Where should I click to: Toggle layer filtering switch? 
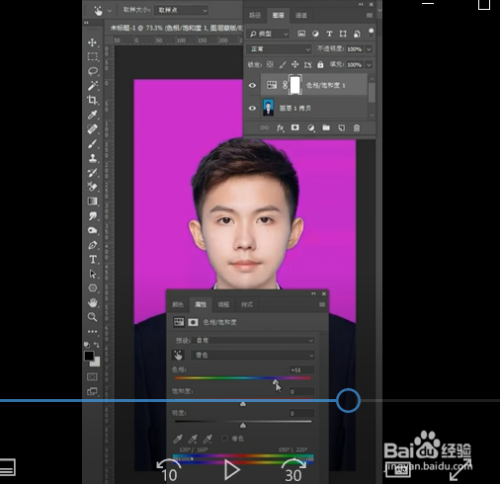pyautogui.click(x=371, y=32)
